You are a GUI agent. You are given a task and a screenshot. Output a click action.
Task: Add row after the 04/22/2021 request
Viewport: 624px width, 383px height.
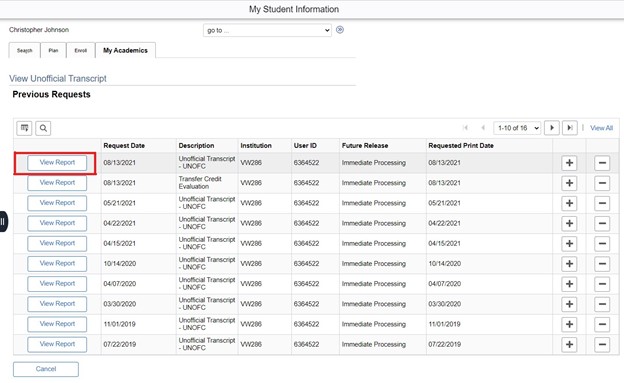tap(569, 223)
